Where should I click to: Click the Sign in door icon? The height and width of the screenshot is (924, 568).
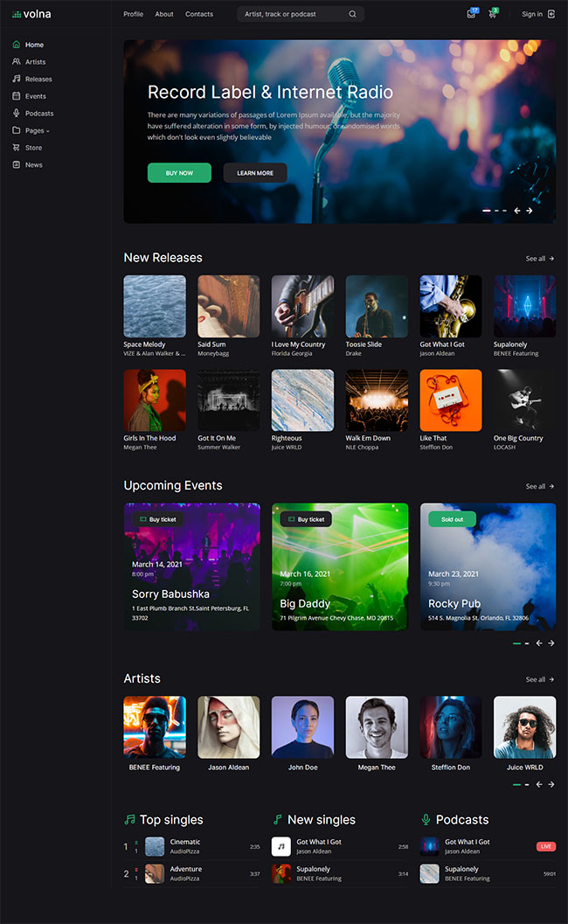[551, 14]
